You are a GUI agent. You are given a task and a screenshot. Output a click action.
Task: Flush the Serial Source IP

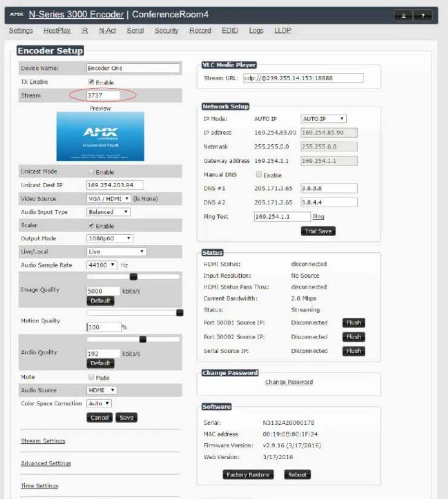(353, 351)
